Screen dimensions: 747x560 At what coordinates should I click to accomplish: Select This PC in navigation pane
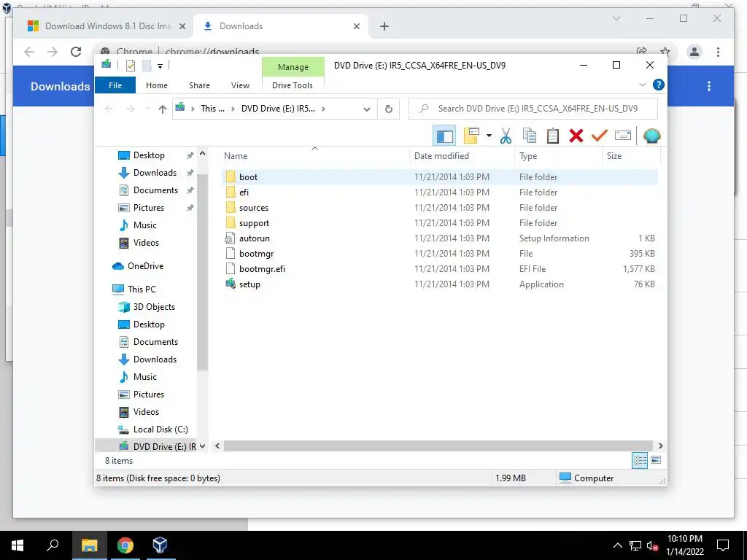(142, 289)
